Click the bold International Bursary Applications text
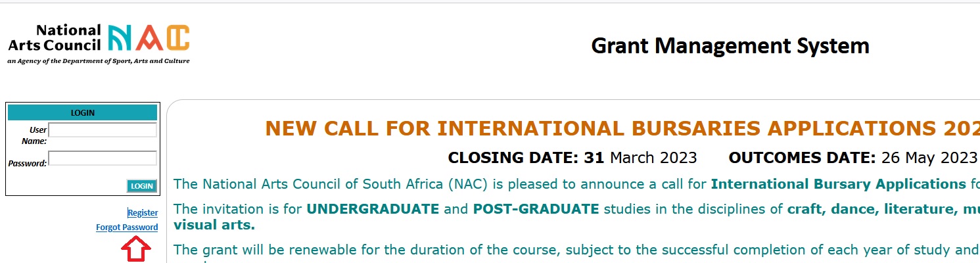 pos(838,184)
